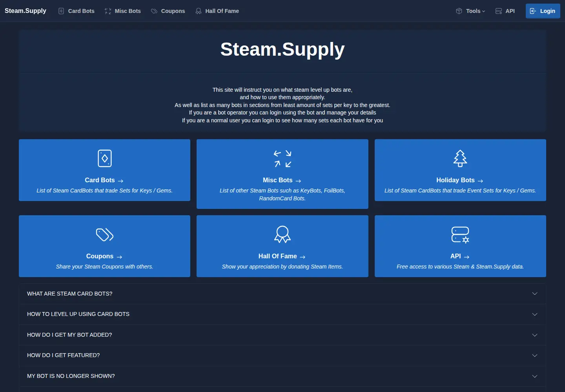
Task: Expand 'How to level up using card bots'
Action: (282, 314)
